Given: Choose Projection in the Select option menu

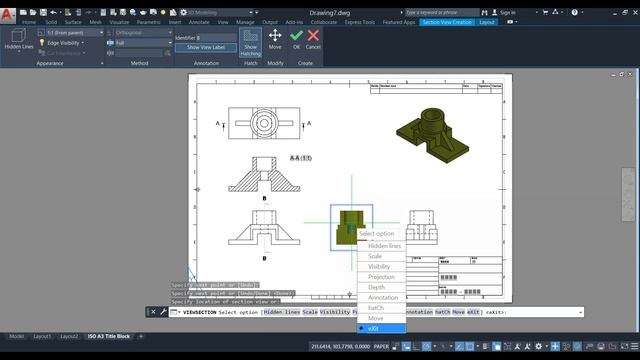Looking at the screenshot, I should coord(381,277).
